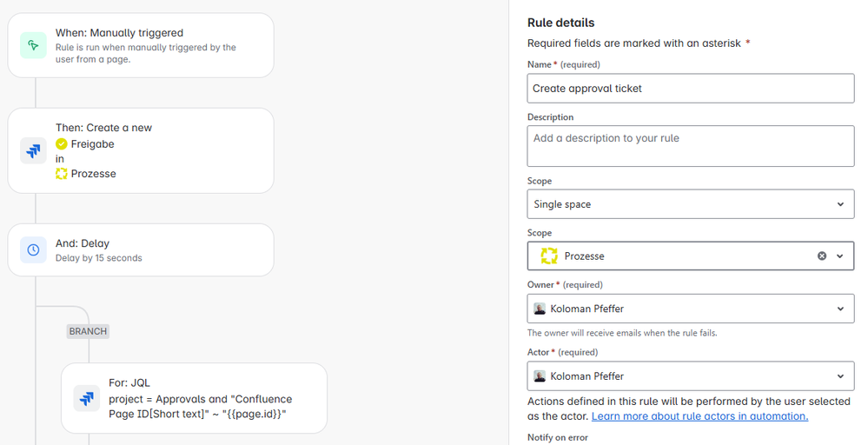Click the green Freigabe checkmark icon
The width and height of the screenshot is (868, 445).
pos(62,144)
